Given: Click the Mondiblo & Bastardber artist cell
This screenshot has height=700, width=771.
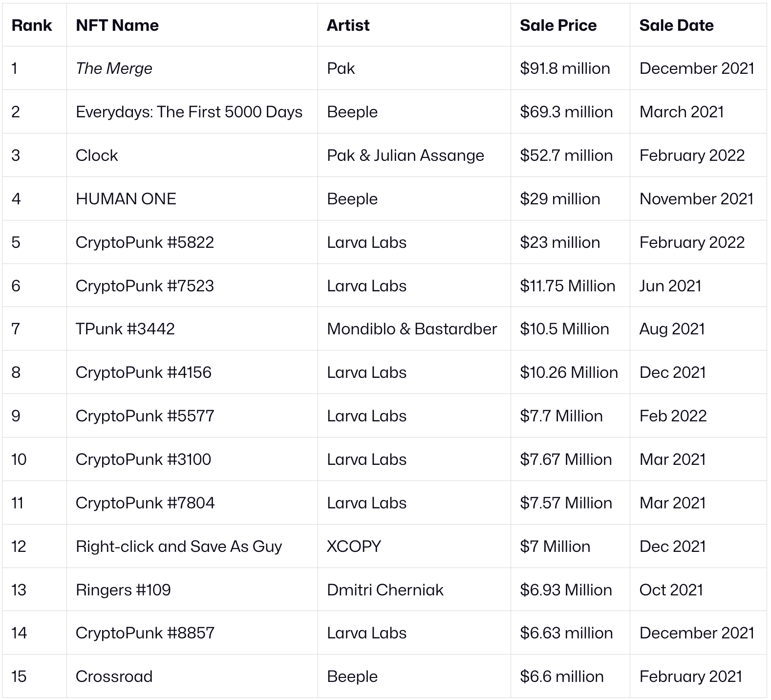Looking at the screenshot, I should click(x=412, y=329).
